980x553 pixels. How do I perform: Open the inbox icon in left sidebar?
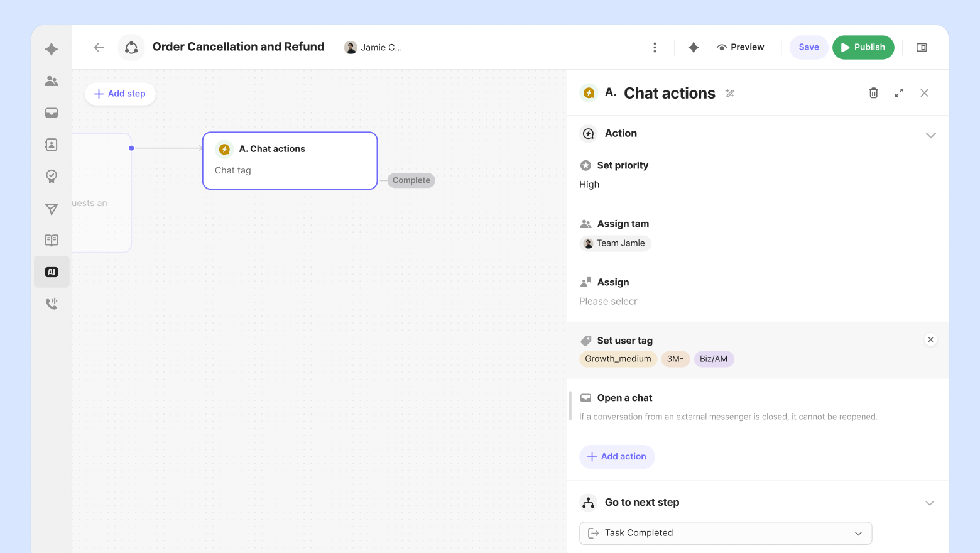52,113
